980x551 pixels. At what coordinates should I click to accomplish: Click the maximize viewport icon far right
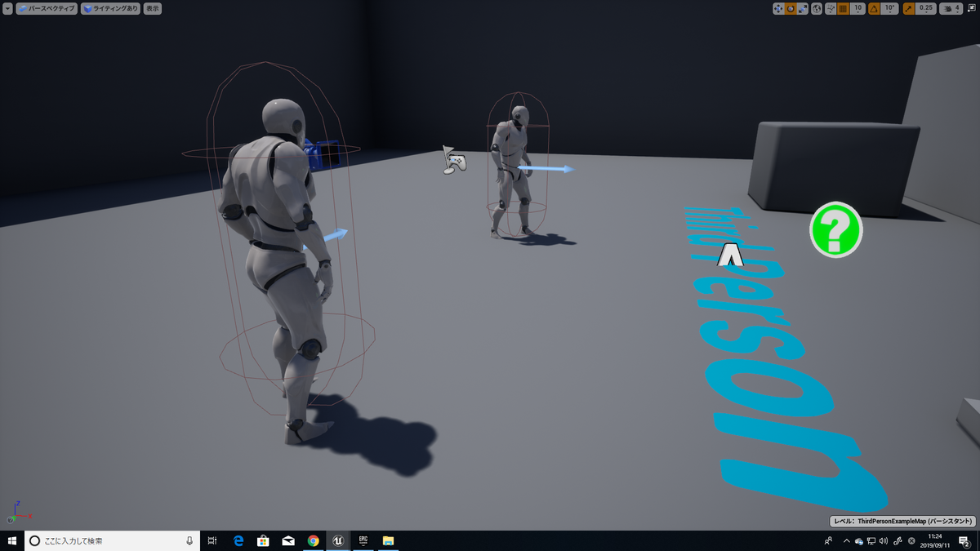pos(973,7)
